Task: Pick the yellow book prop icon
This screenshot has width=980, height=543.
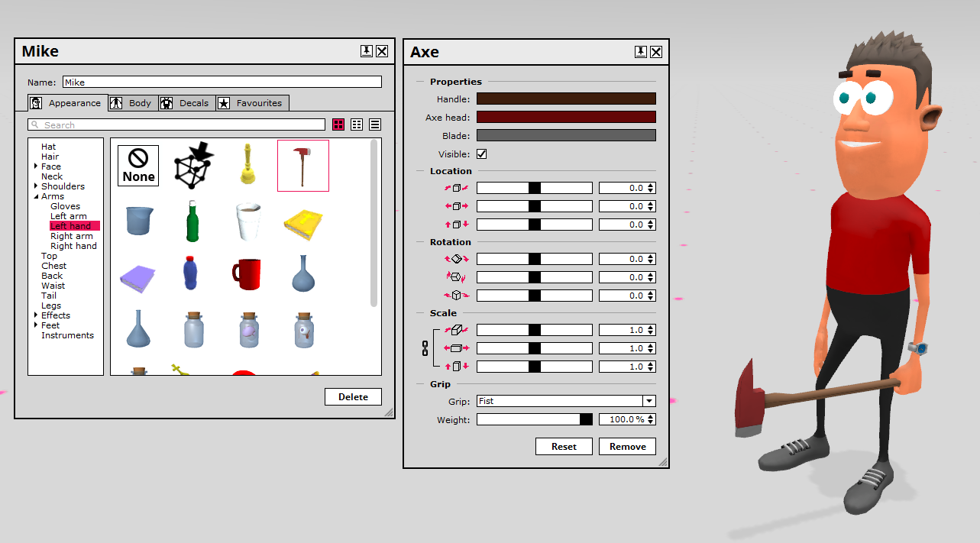Action: (303, 222)
